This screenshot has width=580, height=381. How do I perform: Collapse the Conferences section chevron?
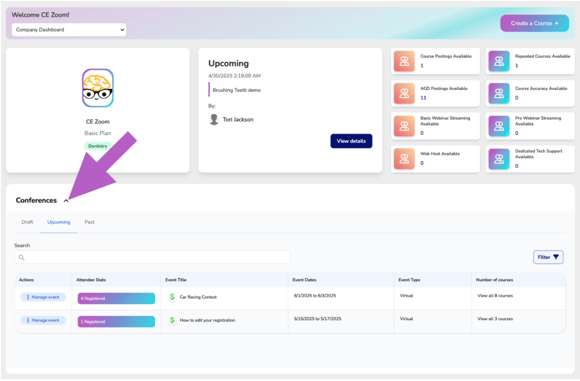tap(66, 201)
